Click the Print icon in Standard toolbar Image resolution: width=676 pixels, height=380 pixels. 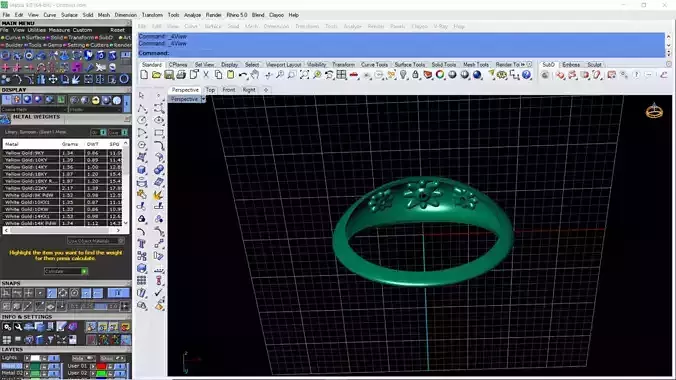181,75
